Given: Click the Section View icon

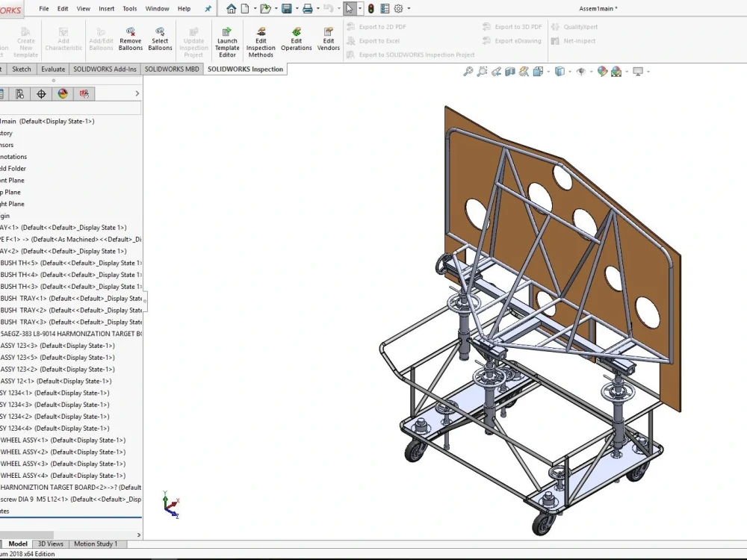Looking at the screenshot, I should (509, 72).
